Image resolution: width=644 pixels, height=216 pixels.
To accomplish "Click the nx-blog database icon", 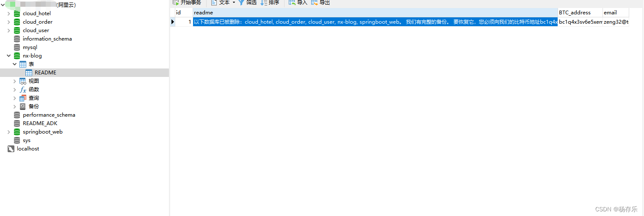I will tap(17, 56).
